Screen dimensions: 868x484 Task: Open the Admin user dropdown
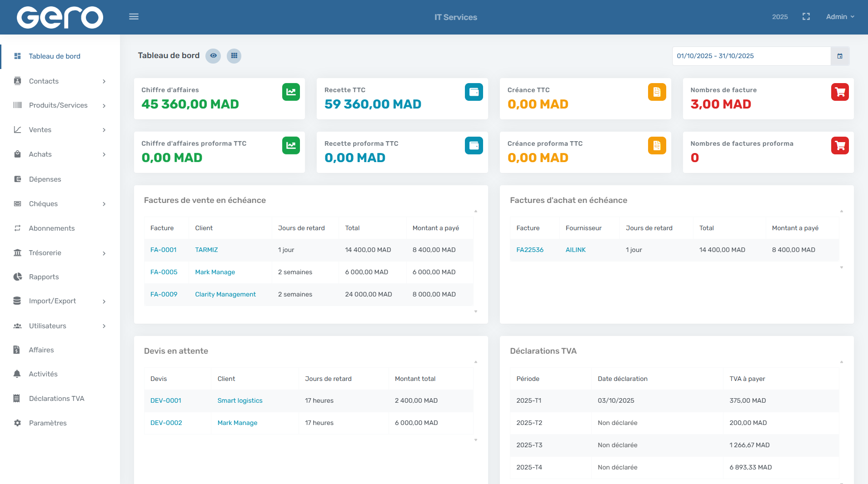pyautogui.click(x=840, y=17)
